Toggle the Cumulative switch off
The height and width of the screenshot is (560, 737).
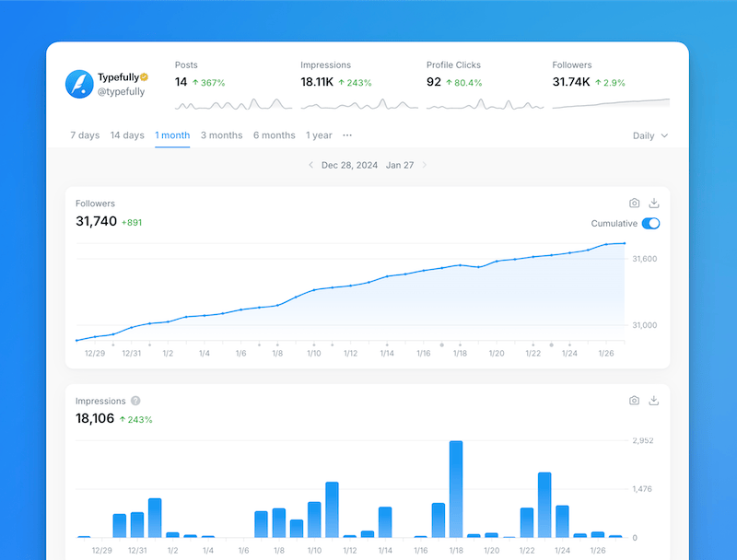[650, 224]
